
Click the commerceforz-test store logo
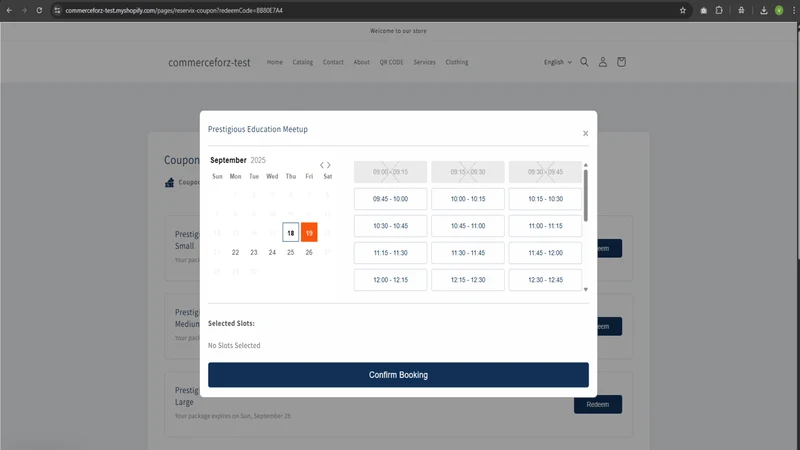(x=209, y=62)
